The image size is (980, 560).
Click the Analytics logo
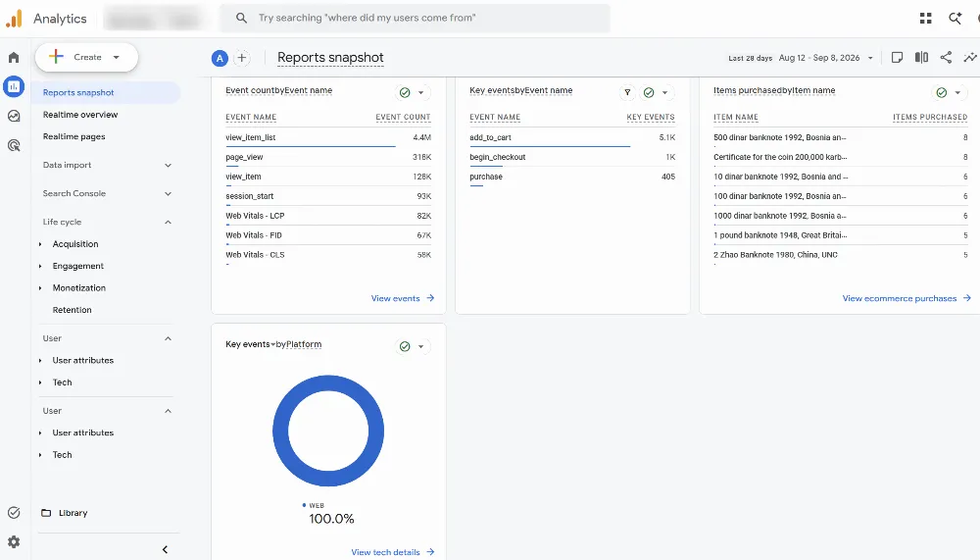pyautogui.click(x=14, y=19)
